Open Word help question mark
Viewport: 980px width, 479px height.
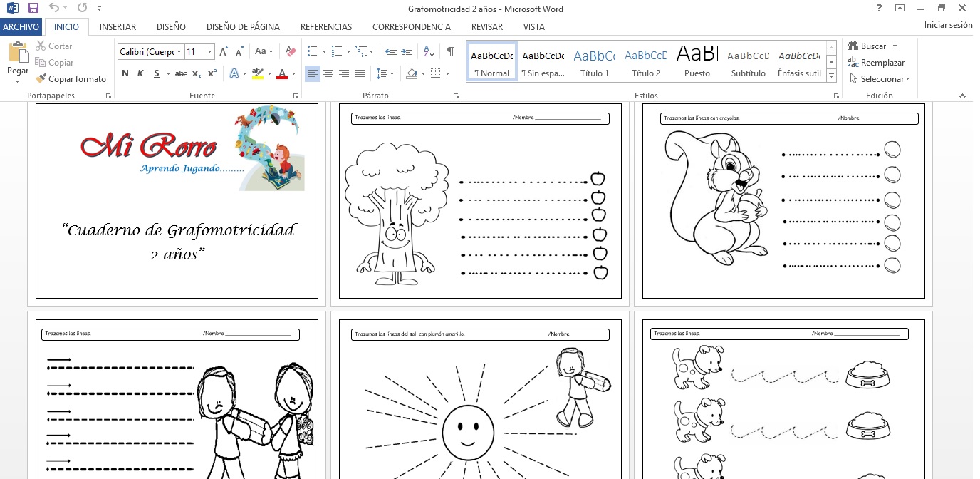tap(880, 9)
